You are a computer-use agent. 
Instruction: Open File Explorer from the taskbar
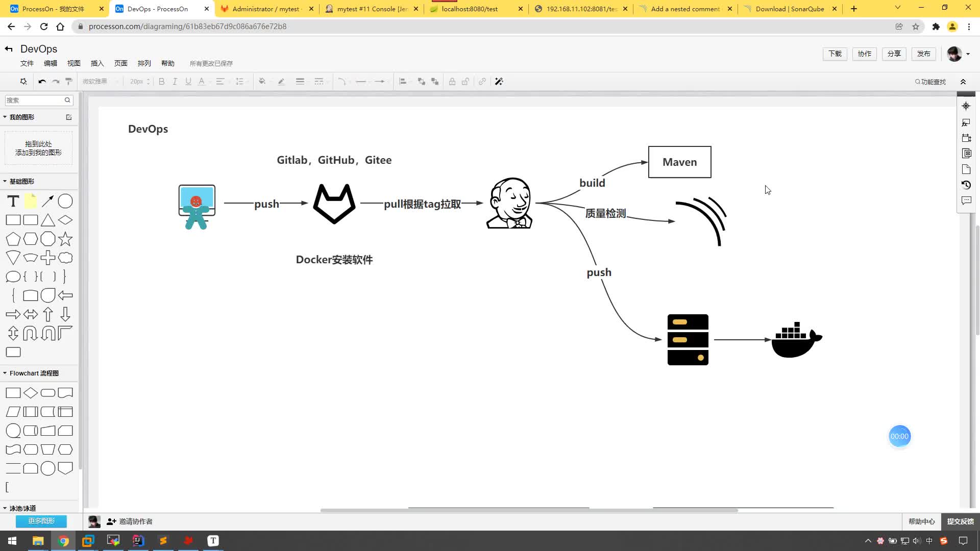[38, 541]
